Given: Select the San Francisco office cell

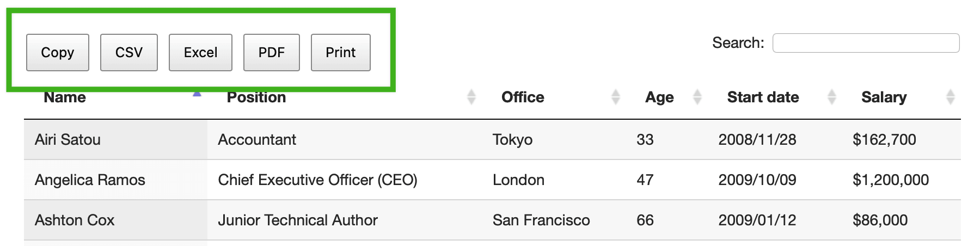Looking at the screenshot, I should click(x=541, y=220).
